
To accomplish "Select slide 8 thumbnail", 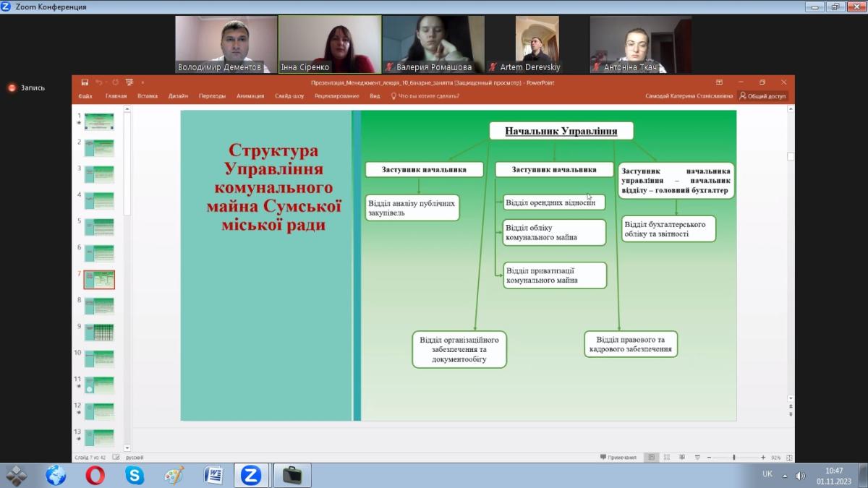I will coord(99,306).
